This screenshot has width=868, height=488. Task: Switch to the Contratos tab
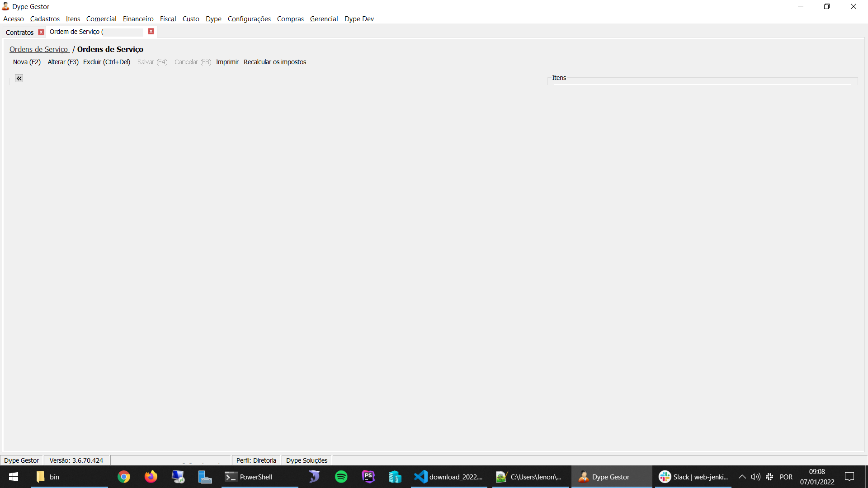pos(20,33)
